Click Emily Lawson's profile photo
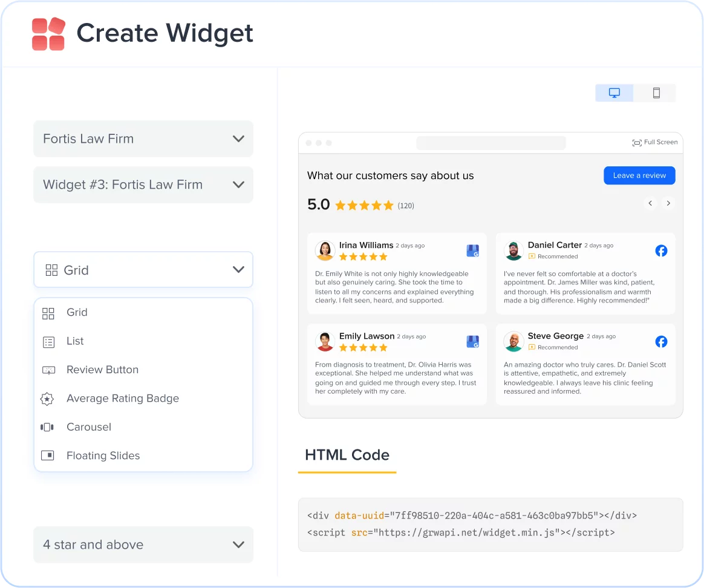 (325, 341)
